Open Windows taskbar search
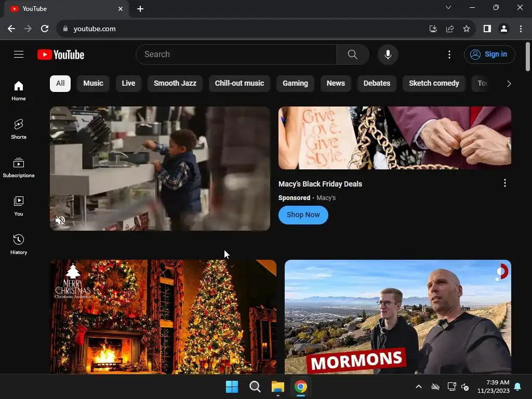This screenshot has width=532, height=399. 255,387
